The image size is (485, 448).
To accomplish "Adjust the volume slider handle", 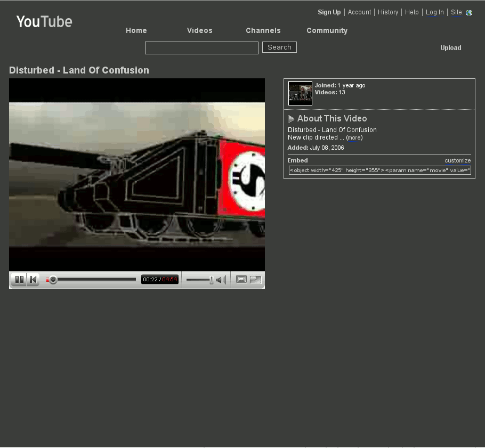I will point(211,280).
